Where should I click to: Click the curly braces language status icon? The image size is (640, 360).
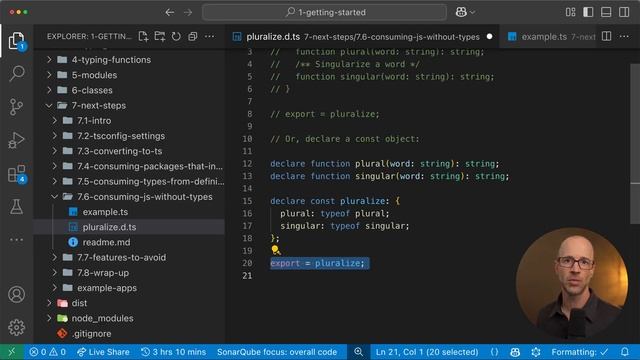tap(494, 352)
